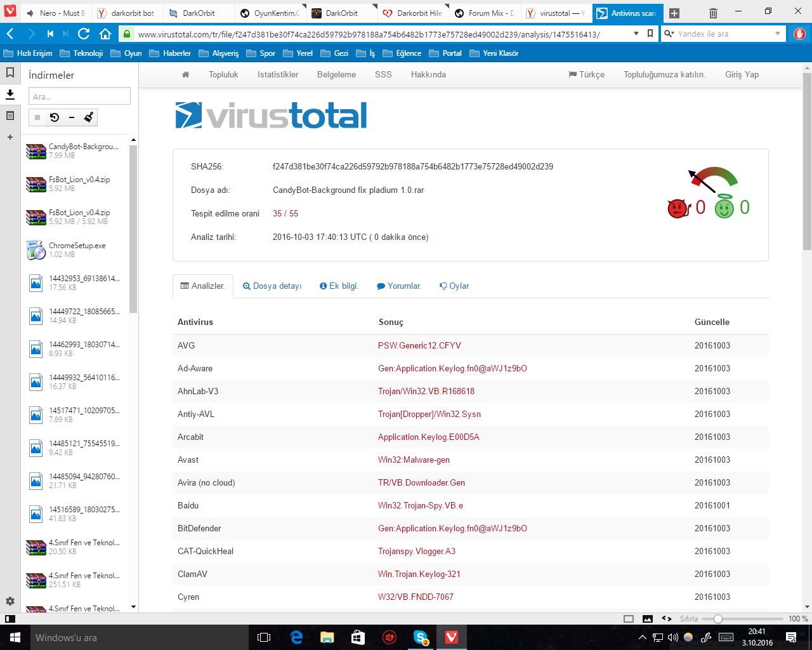Add a web panel with plus icon

pos(10,137)
